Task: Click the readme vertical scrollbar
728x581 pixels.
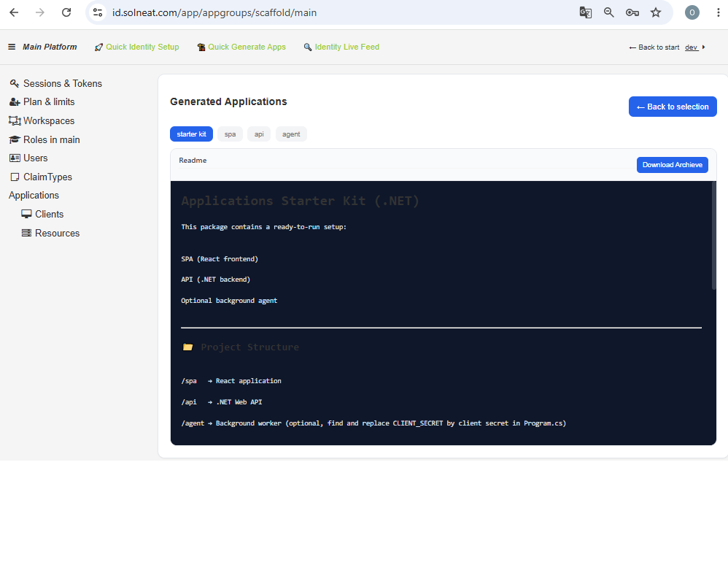Action: click(x=713, y=236)
